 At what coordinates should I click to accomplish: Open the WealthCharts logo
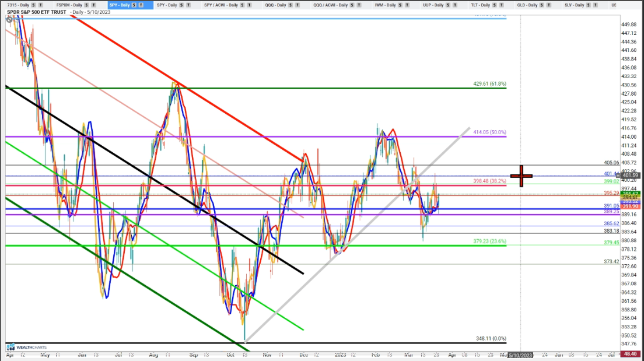pyautogui.click(x=27, y=347)
